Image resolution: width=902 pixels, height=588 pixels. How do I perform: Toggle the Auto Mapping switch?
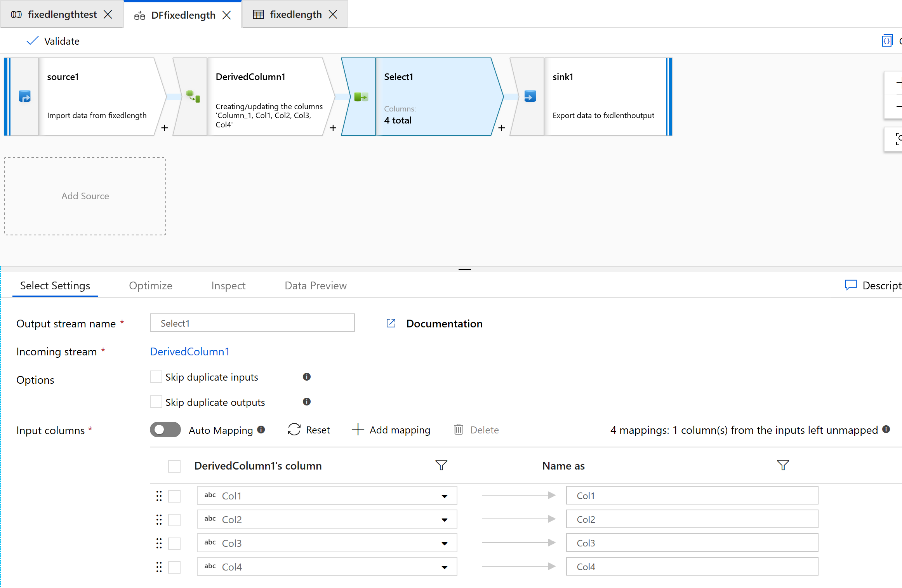click(165, 430)
